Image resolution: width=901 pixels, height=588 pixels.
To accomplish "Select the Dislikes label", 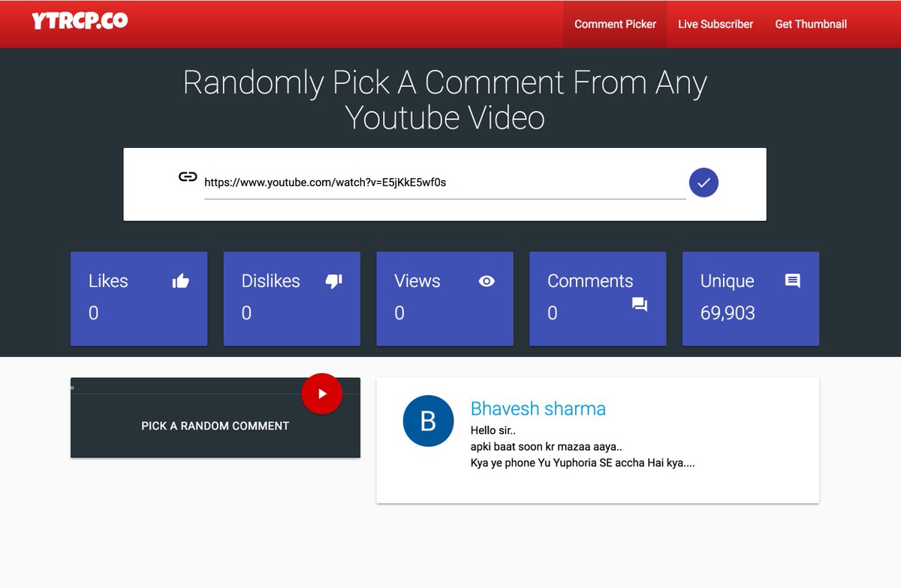I will coord(270,281).
